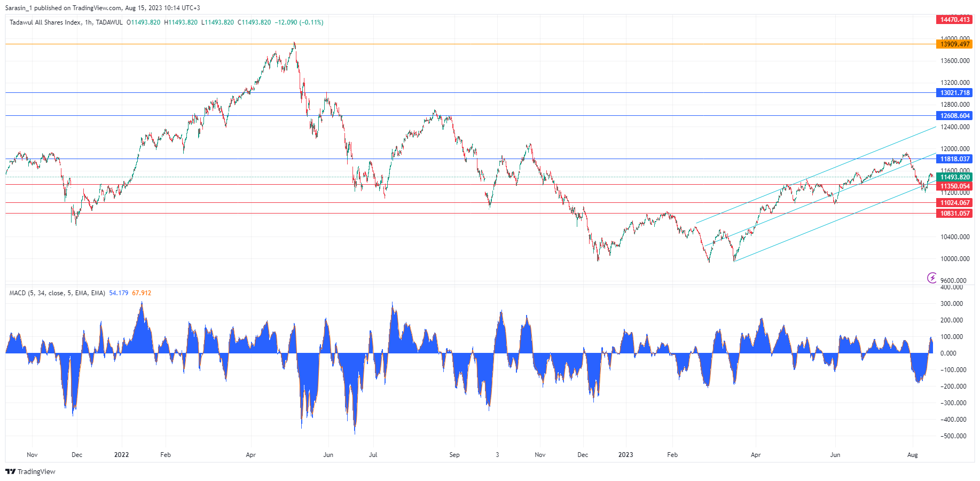Select the red 14470.413 price label
The height and width of the screenshot is (481, 980).
pyautogui.click(x=954, y=20)
